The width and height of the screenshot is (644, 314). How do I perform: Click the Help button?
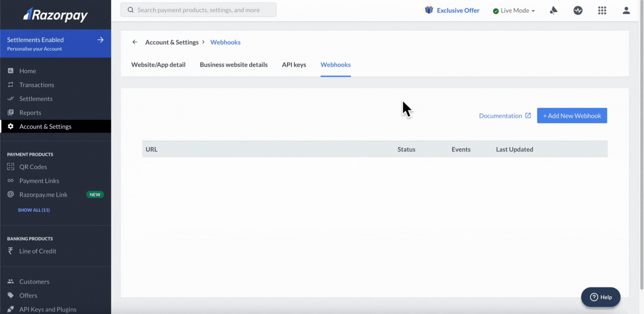click(x=601, y=297)
